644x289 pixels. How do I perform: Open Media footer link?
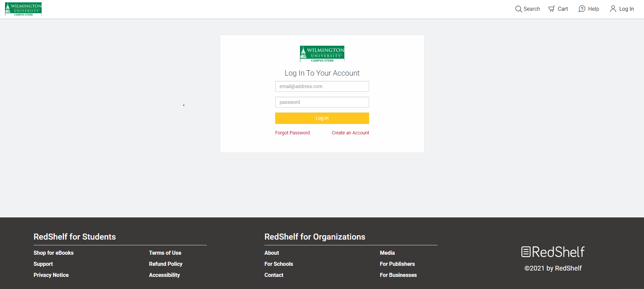387,253
